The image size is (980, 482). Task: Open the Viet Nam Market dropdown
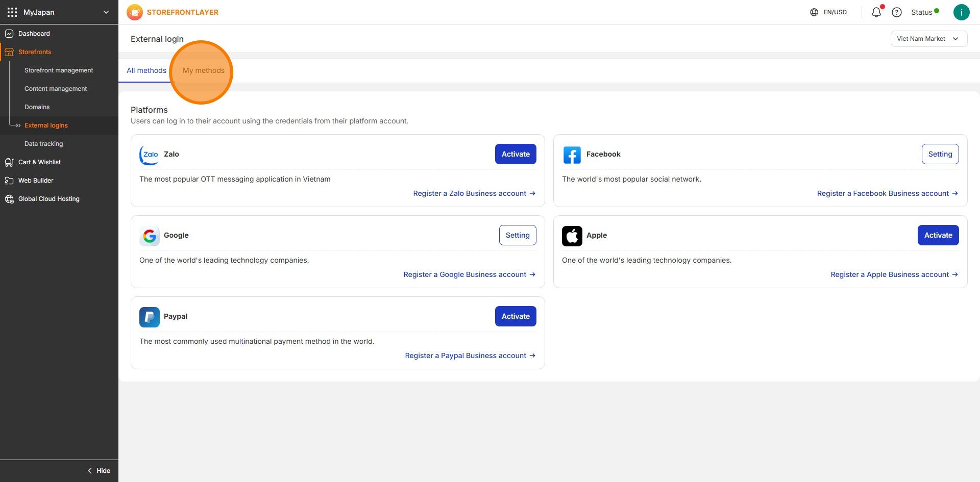[929, 39]
